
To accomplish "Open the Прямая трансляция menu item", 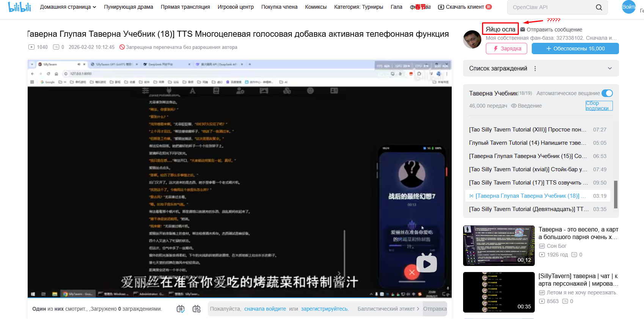I will tap(185, 7).
